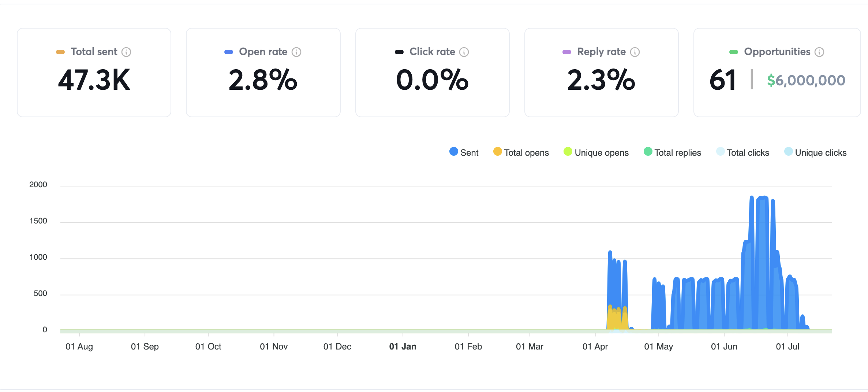Viewport: 868px width, 392px height.
Task: Click the Click rate card title
Action: click(432, 52)
